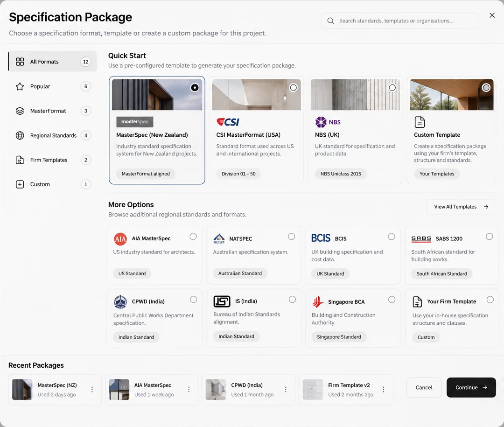
Task: Open options menu for Firm Template v2
Action: pyautogui.click(x=383, y=389)
